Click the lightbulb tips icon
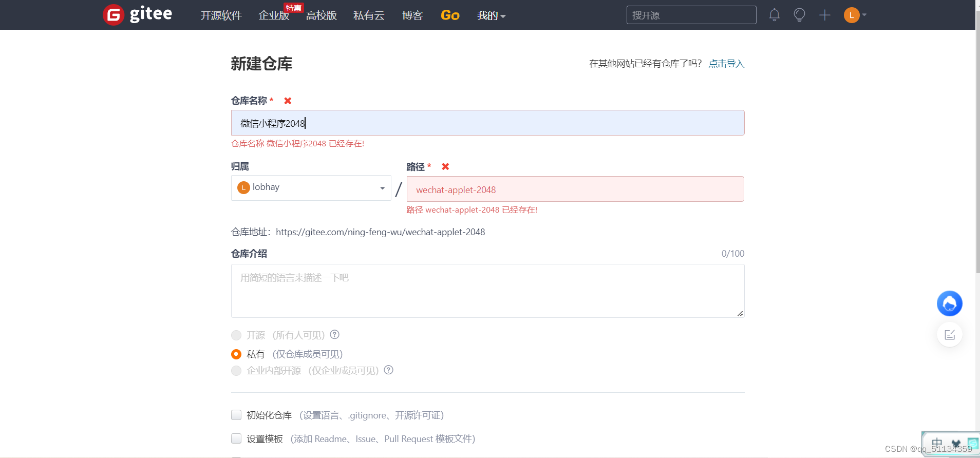The width and height of the screenshot is (980, 458). click(799, 15)
